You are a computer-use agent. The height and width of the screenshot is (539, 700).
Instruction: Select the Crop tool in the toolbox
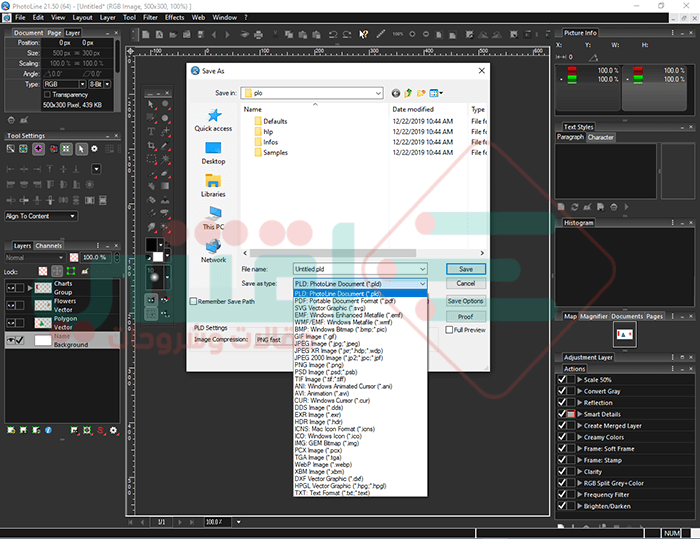tap(151, 146)
